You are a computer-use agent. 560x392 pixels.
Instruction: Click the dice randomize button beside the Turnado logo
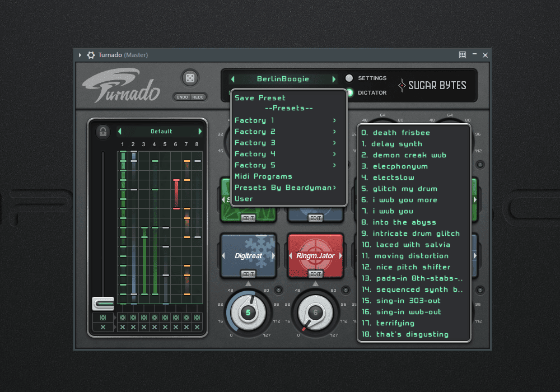coord(190,78)
